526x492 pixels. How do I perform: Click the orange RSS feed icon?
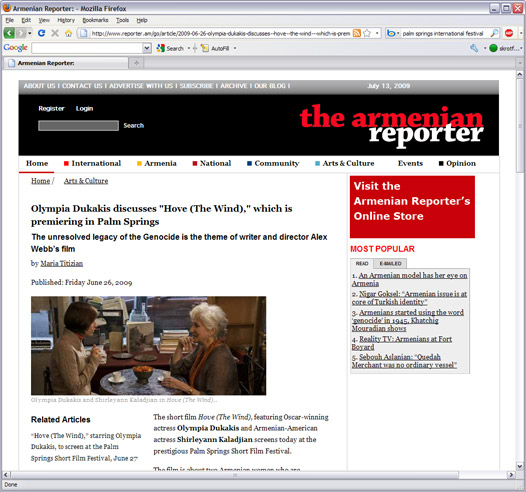[357, 33]
